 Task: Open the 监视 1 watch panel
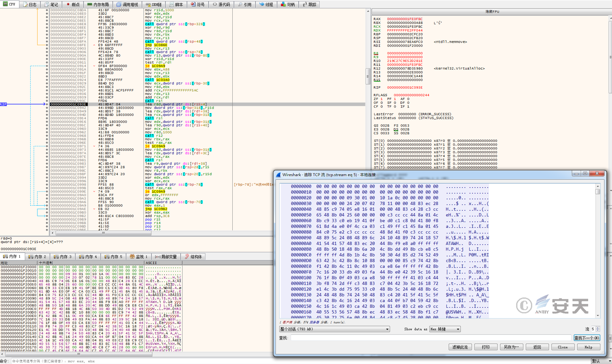[x=139, y=257]
